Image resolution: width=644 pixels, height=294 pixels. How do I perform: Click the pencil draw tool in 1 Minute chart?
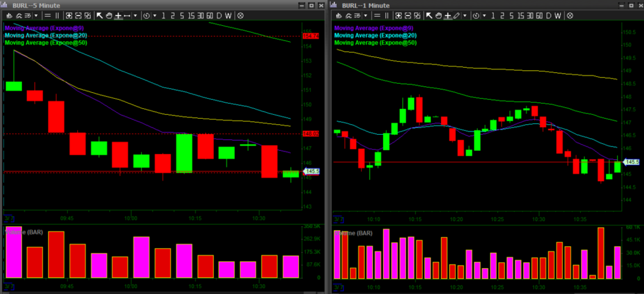(457, 15)
